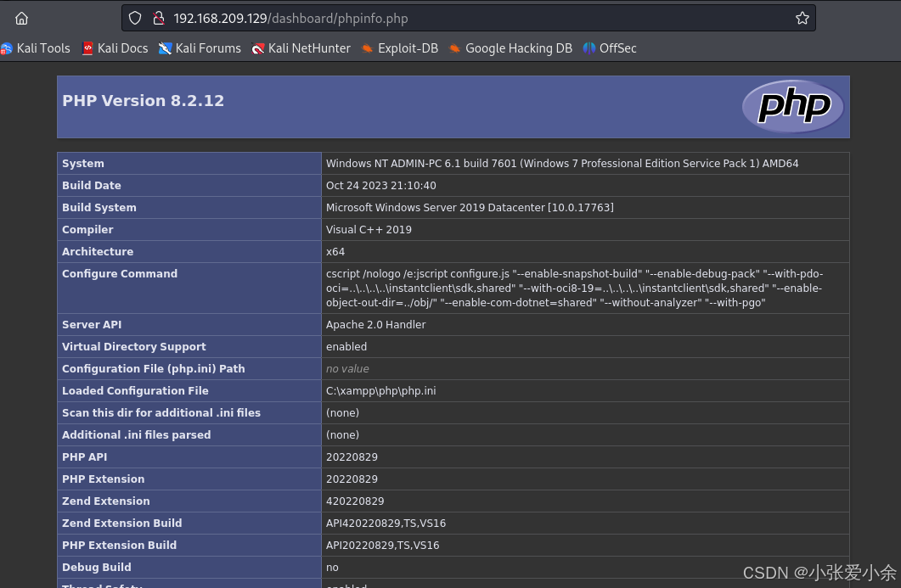Click the PHP Version 8.2.12 heading
901x588 pixels.
click(143, 100)
